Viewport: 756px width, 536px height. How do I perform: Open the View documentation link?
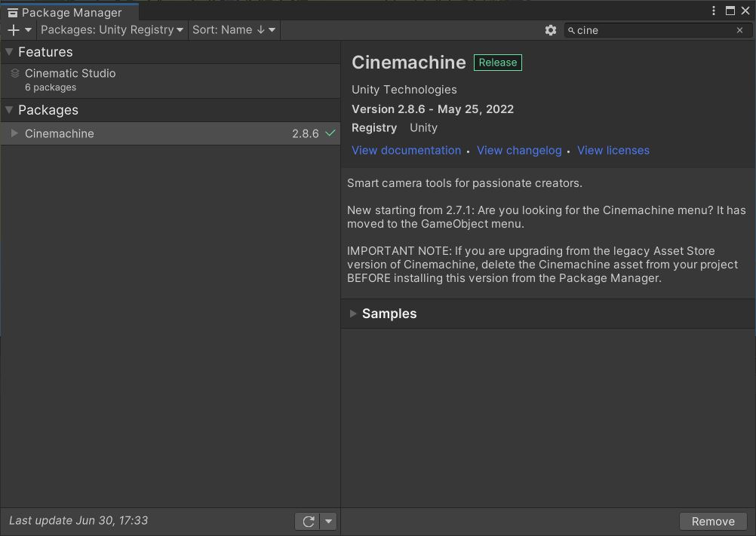(406, 150)
